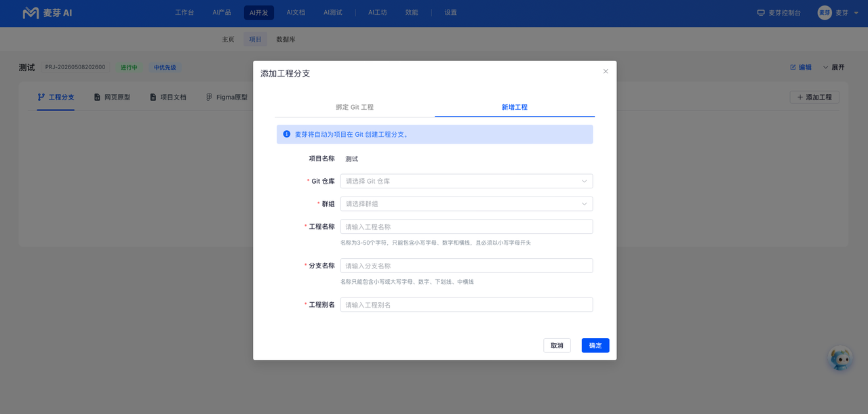Viewport: 868px width, 414px height.
Task: Click the 分支名称 input field
Action: coord(467,266)
